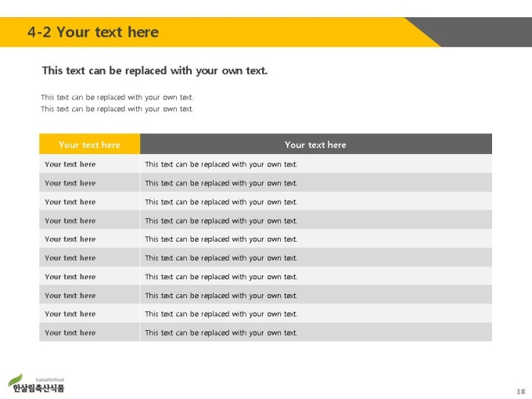
Task: Click 'Your text here' in second table row
Action: [x=70, y=183]
